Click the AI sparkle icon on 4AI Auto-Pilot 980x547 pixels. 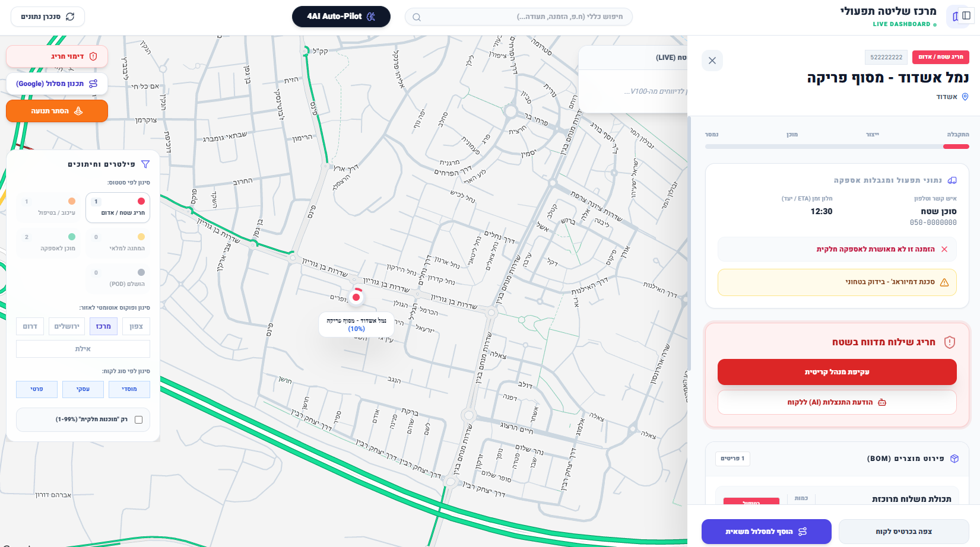pos(371,17)
